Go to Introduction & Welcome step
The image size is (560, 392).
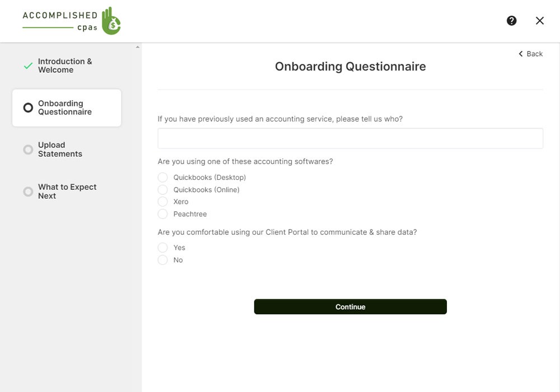(x=64, y=66)
